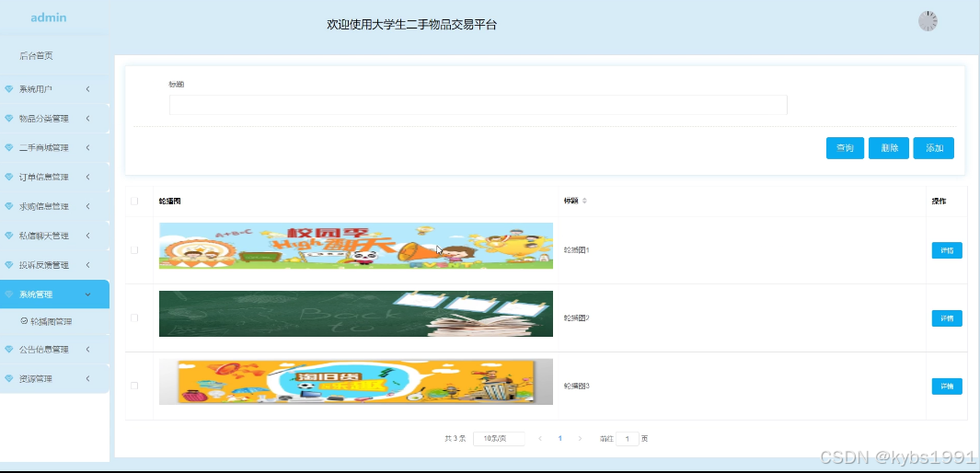Expand 私信聊天管理 using its chevron arrow
This screenshot has width=980, height=473.
pos(88,236)
